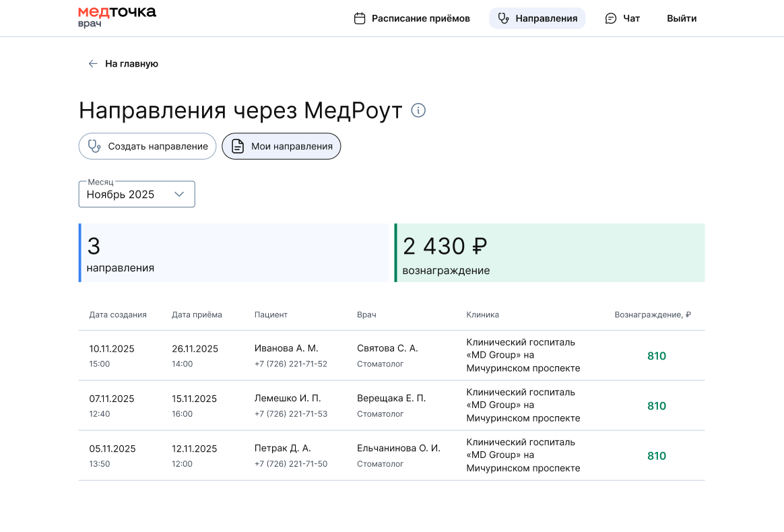This screenshot has width=784, height=532.
Task: Click Выйти to log out
Action: coord(682,18)
